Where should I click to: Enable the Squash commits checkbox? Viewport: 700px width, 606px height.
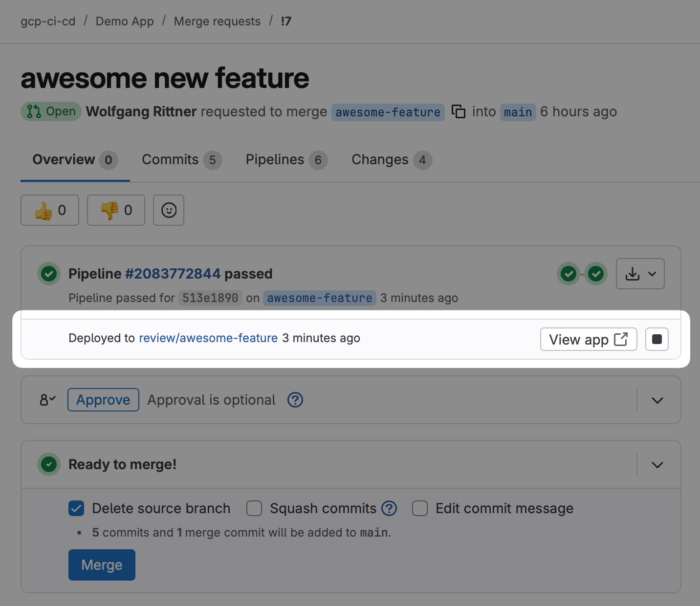click(254, 508)
